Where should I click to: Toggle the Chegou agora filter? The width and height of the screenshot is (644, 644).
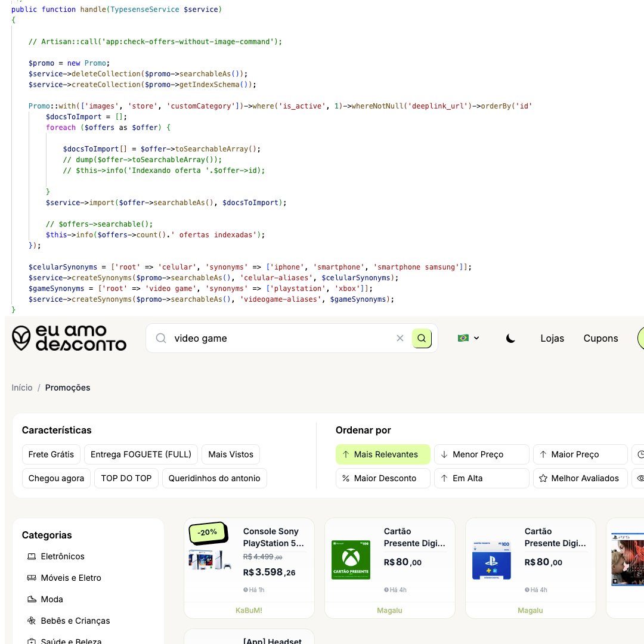point(56,478)
